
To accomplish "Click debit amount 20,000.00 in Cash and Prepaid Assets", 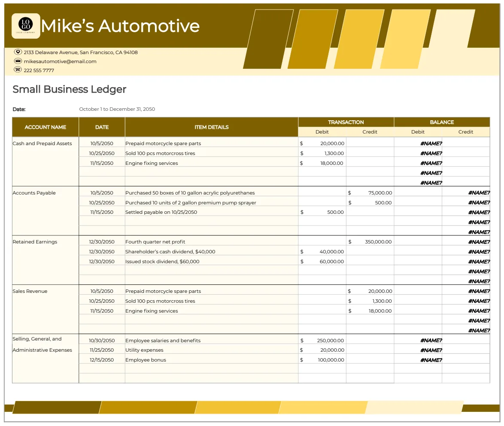I will pos(322,143).
